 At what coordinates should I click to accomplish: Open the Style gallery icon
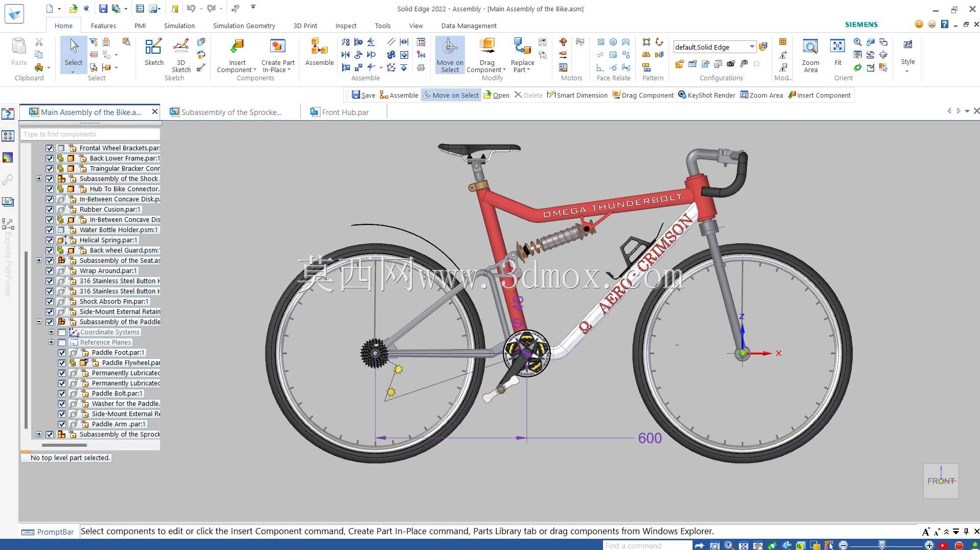pos(908,45)
